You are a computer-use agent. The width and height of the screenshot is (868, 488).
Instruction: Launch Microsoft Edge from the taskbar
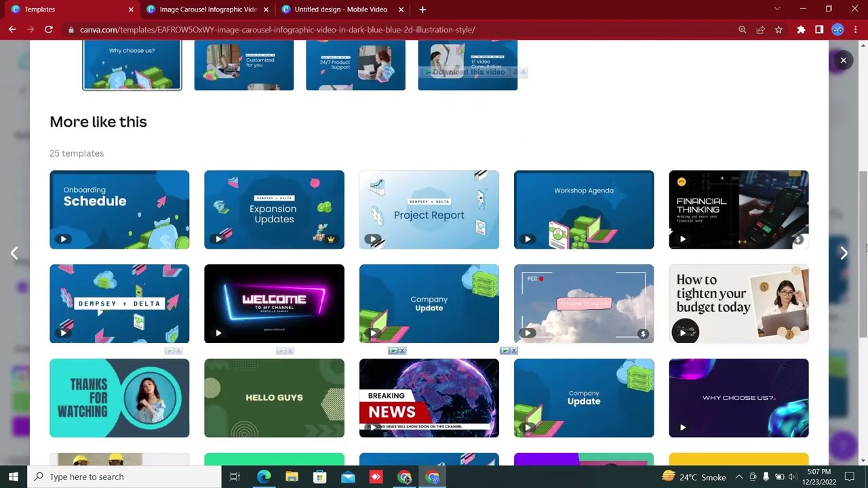coord(264,476)
